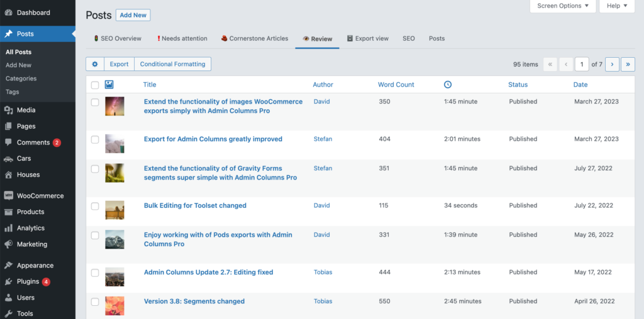Viewport: 644px width, 319px height.
Task: Open thumbnail of Version 3.8 Segments post
Action: pos(114,306)
